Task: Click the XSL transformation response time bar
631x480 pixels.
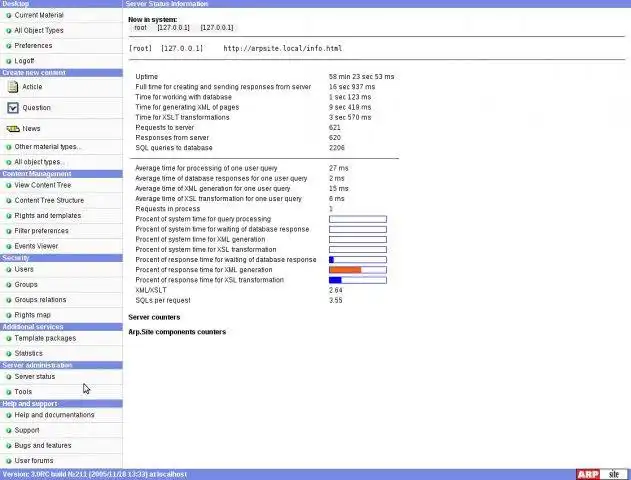Action: (x=358, y=280)
